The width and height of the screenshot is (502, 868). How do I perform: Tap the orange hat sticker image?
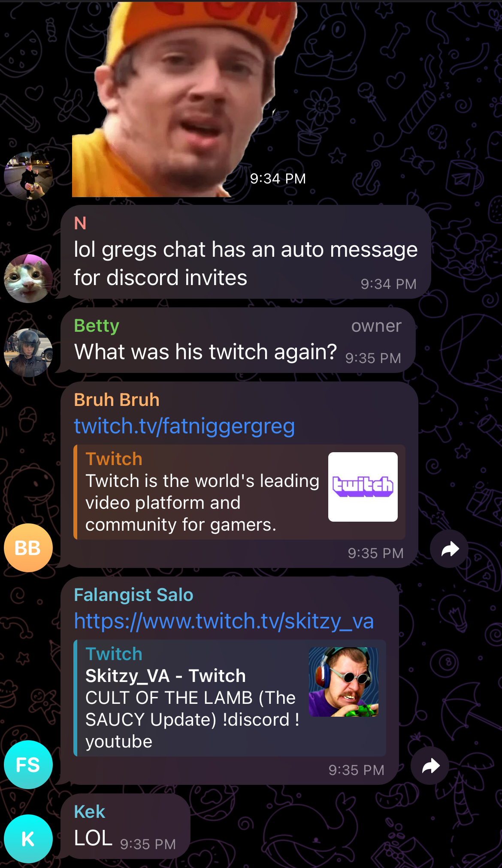click(184, 99)
